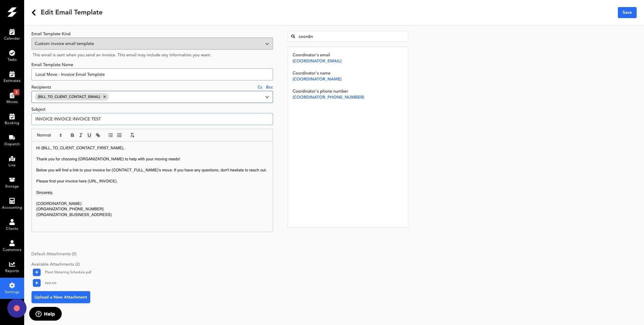
Task: Apply italic formatting in the email editor
Action: coord(80,135)
